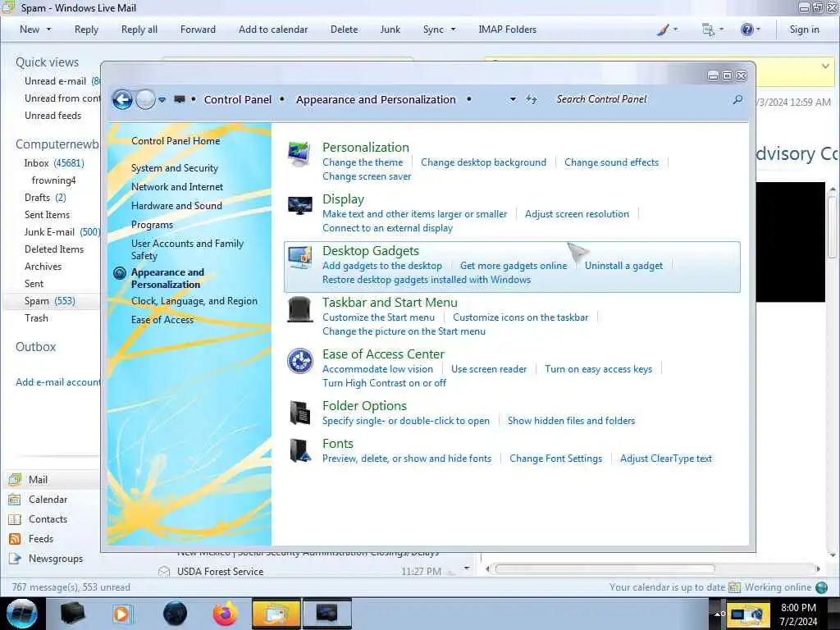
Task: Click the refresh icon beside address bar
Action: [531, 99]
